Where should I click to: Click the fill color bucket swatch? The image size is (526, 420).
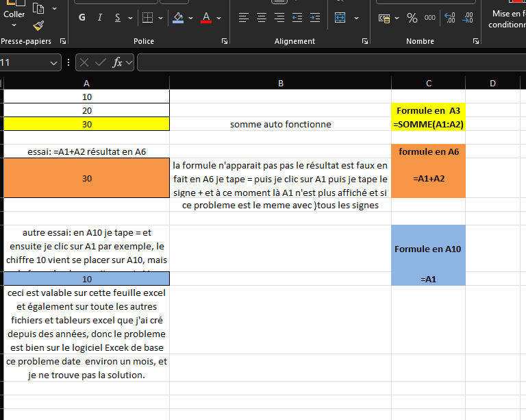[178, 18]
